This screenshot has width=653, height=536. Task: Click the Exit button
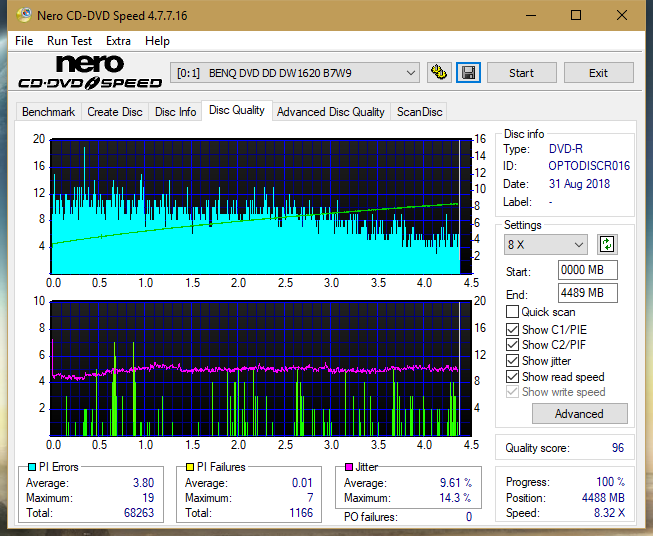tap(598, 73)
